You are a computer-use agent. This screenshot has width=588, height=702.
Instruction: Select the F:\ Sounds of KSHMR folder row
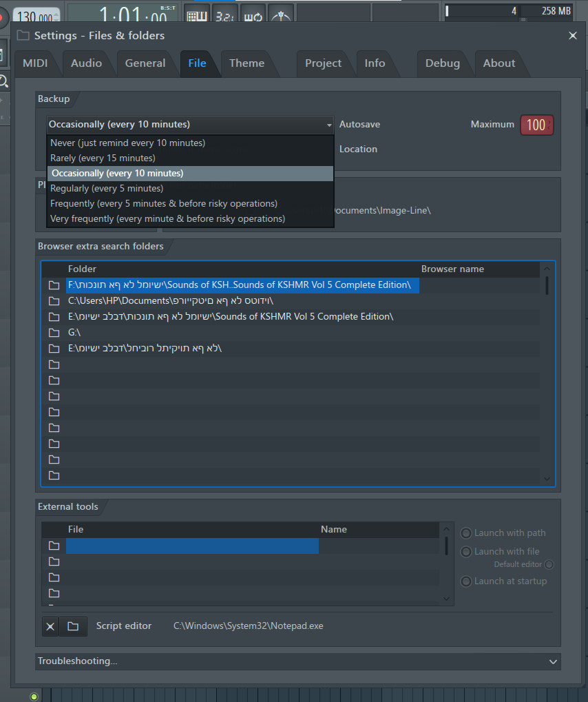coord(241,285)
